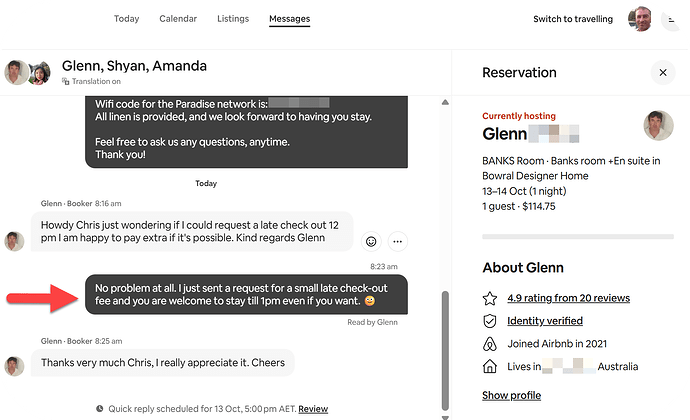Screen dimensions: 690x420
Task: Click Switch to travelling
Action: tap(571, 19)
